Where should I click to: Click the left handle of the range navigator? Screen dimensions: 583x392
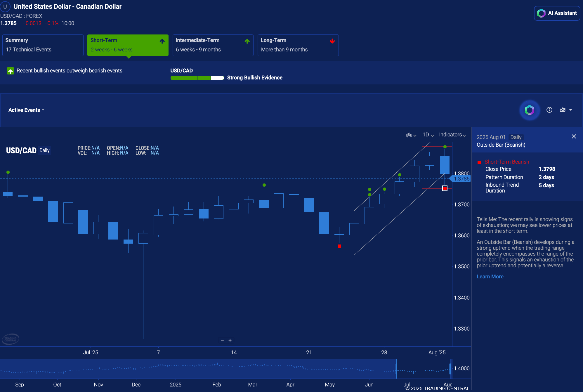(x=396, y=369)
